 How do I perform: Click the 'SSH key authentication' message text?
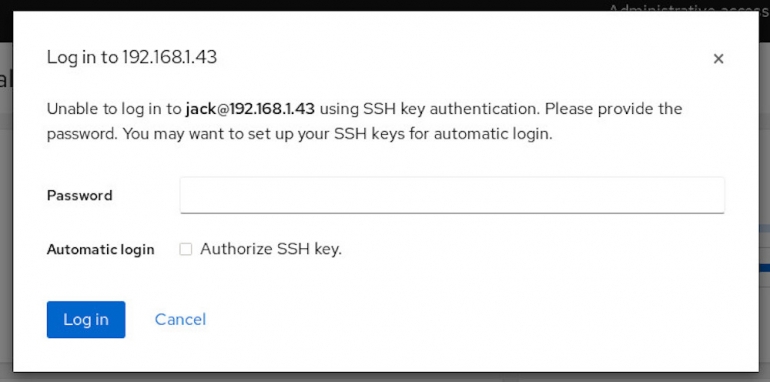pos(451,109)
